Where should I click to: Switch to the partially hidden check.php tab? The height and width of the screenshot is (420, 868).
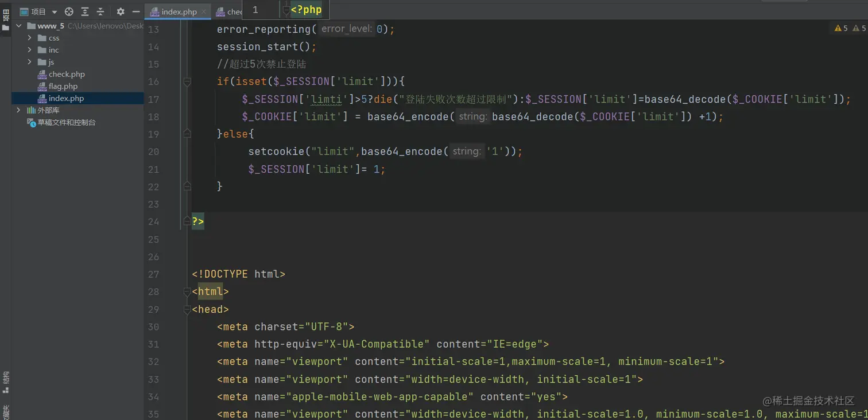(228, 11)
